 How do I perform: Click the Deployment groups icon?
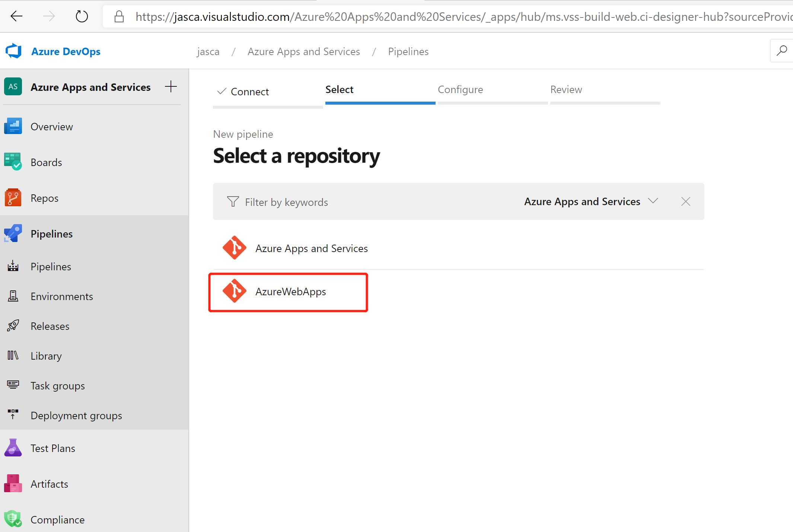click(x=13, y=414)
